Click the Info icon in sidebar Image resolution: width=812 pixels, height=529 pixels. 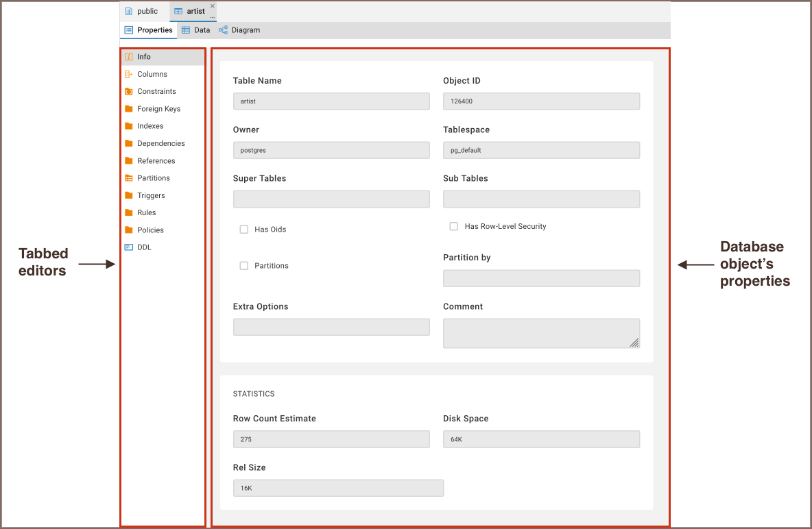tap(128, 57)
